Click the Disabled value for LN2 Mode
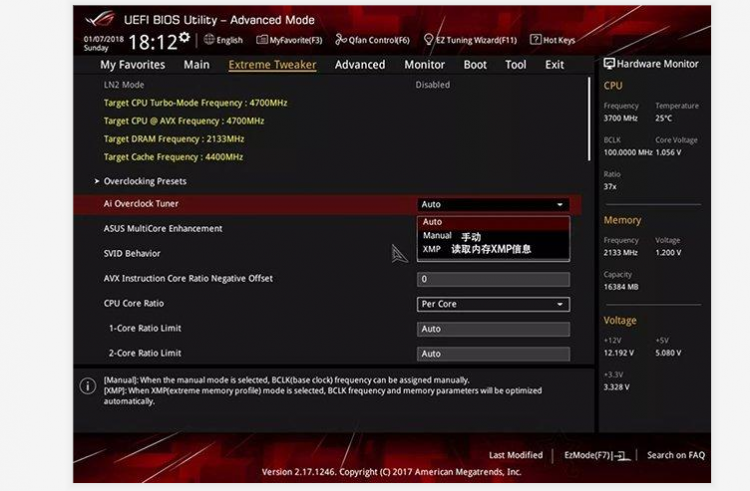 [432, 85]
